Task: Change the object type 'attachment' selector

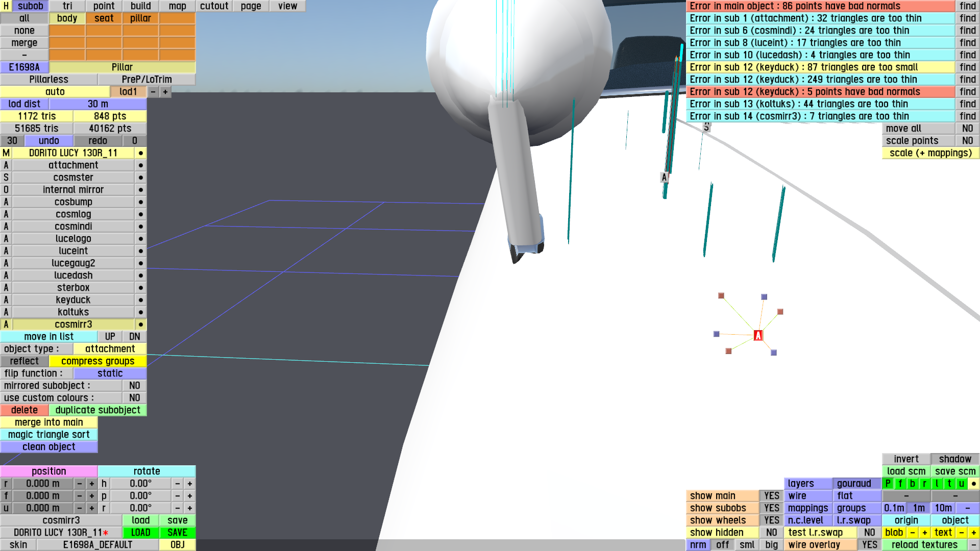Action: coord(110,349)
